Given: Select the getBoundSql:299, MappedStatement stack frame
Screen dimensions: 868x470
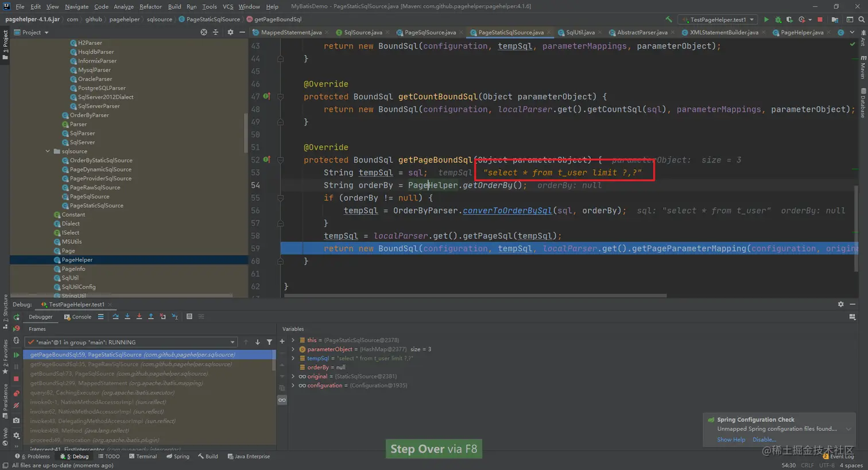Looking at the screenshot, I should (117, 383).
